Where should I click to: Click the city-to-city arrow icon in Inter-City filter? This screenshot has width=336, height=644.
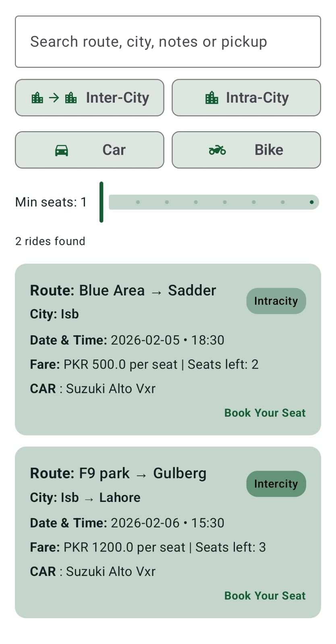54,98
